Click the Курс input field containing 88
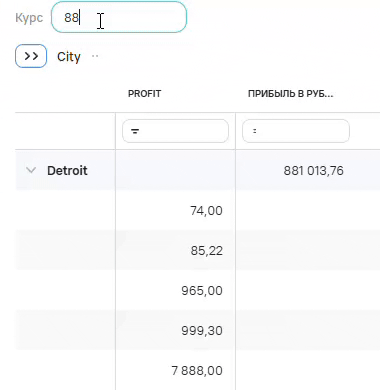Screen dimensions: 380x390 tap(119, 17)
